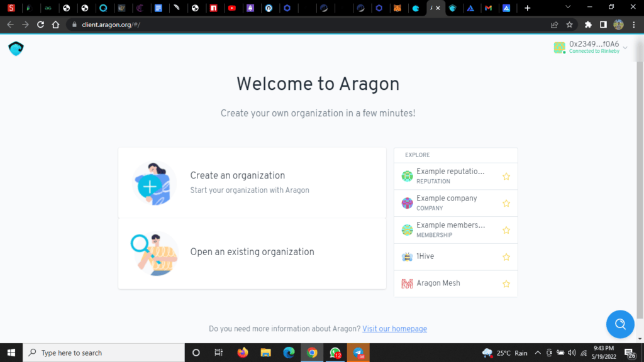This screenshot has height=362, width=644.
Task: Go back in browser history
Action: (10, 25)
